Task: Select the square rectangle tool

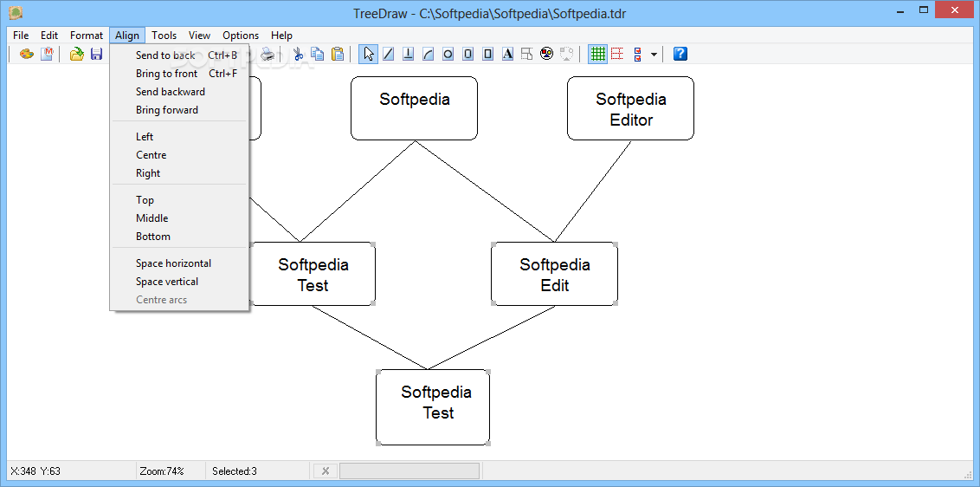Action: [x=488, y=54]
